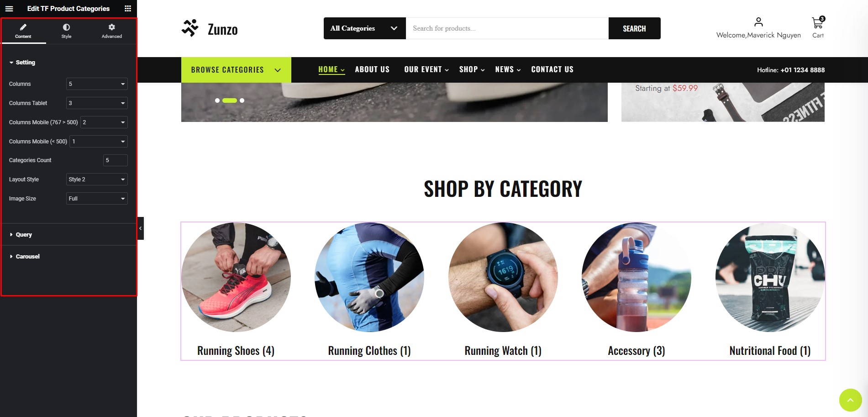Viewport: 868px width, 417px height.
Task: Collapse the editor panel with side arrow
Action: tap(141, 228)
